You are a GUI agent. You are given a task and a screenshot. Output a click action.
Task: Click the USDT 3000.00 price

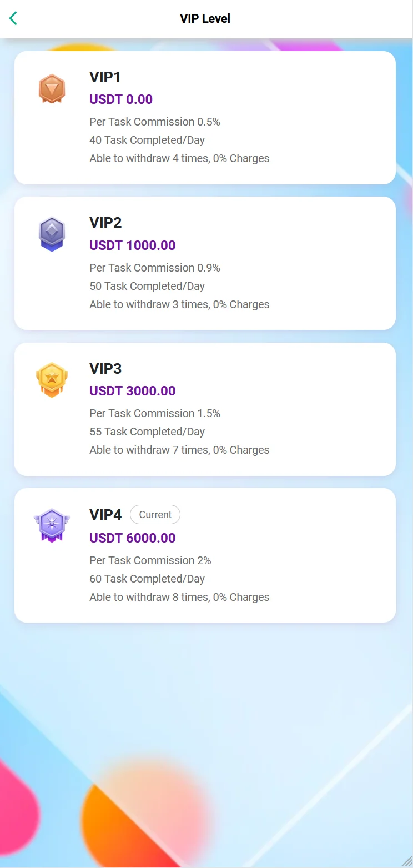pos(133,391)
